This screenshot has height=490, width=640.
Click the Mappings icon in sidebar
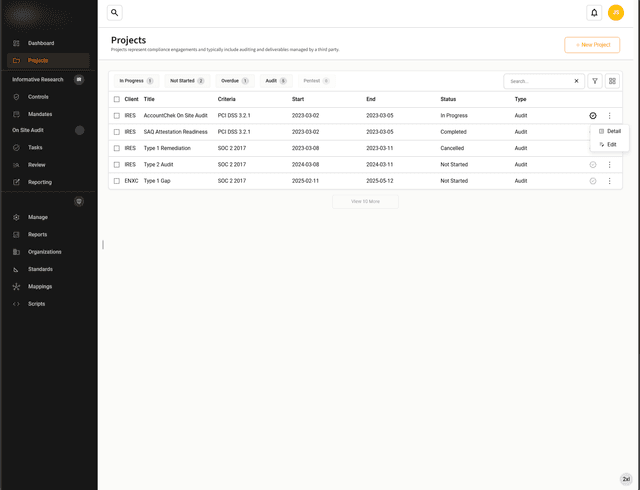[17, 286]
